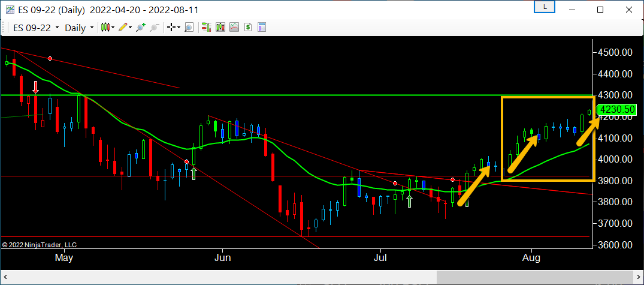This screenshot has height=285, width=644.
Task: Click the 3700.00 price axis label
Action: (x=616, y=223)
